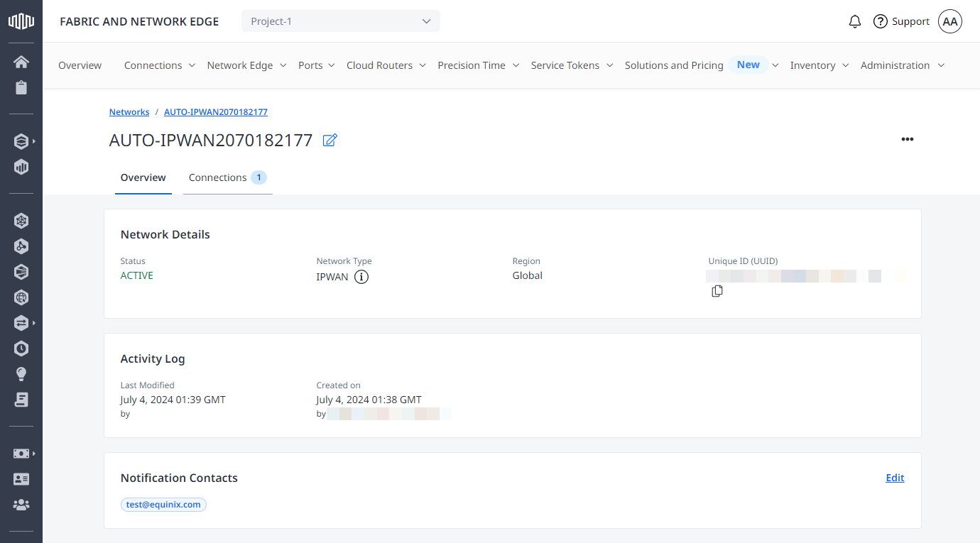The height and width of the screenshot is (543, 980).
Task: Click the Support question mark icon
Action: [881, 21]
